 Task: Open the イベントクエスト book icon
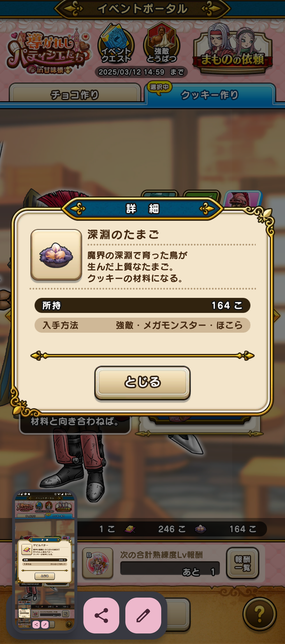click(116, 44)
